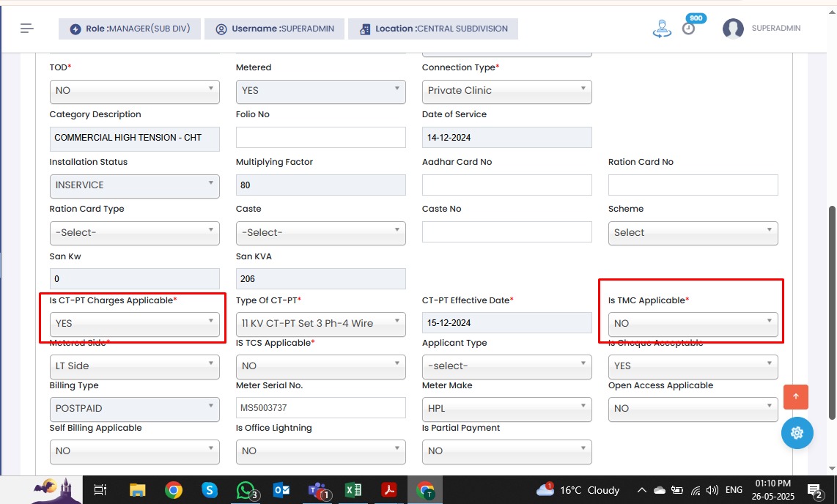Open the Is TMC Applicable dropdown
This screenshot has height=504, width=837.
(693, 324)
